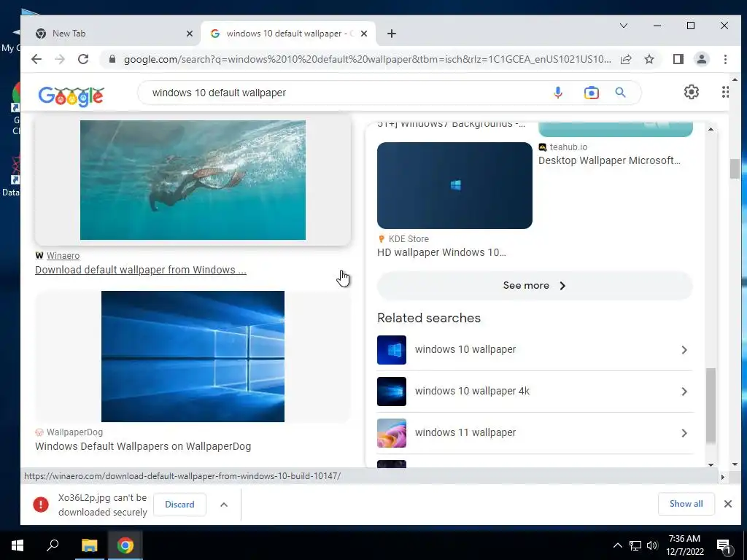This screenshot has width=747, height=560.
Task: Open the KDE Store dark blue wallpaper
Action: click(x=454, y=185)
